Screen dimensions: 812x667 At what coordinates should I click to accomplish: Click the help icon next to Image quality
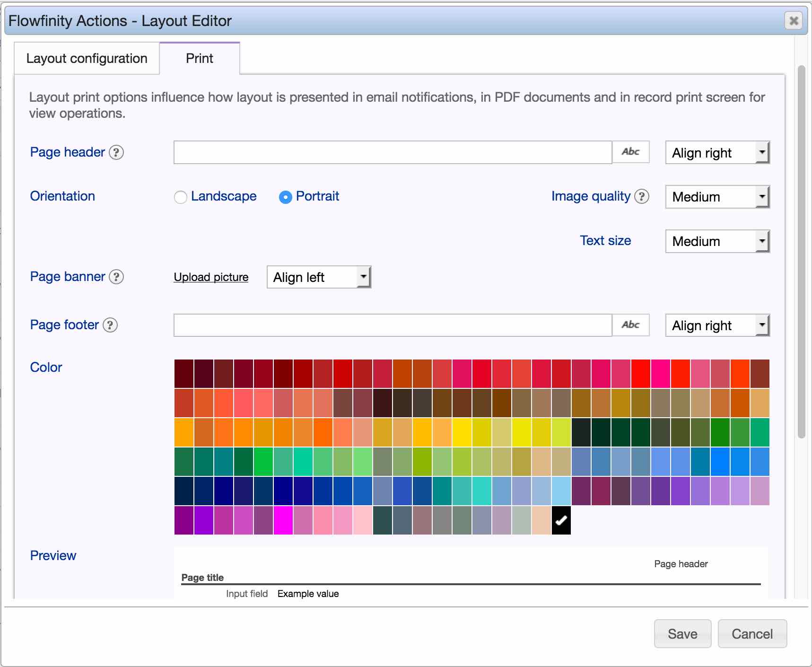click(641, 196)
